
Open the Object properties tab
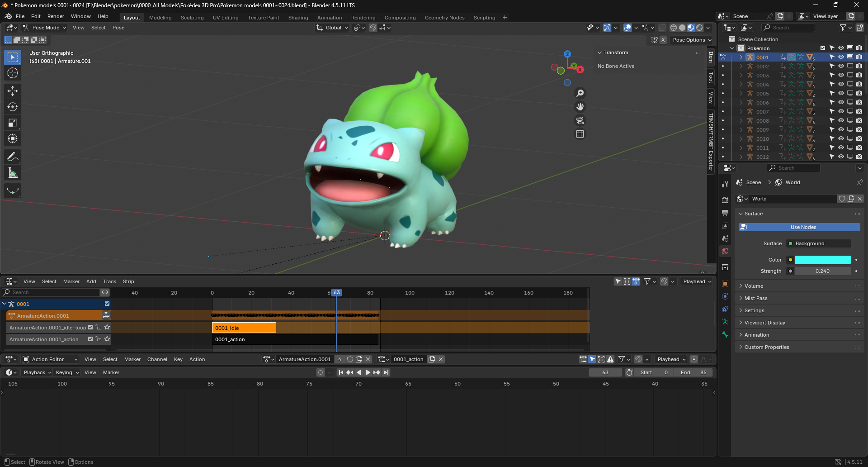click(x=725, y=284)
